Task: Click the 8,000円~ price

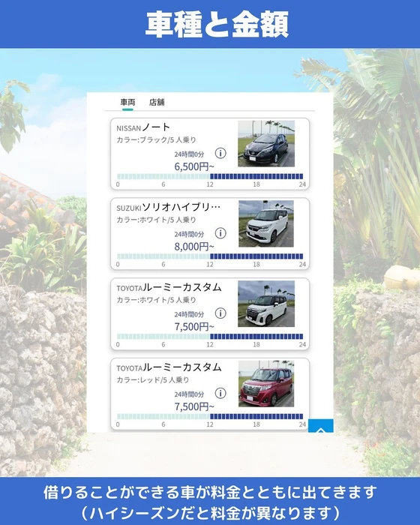Action: pos(194,247)
